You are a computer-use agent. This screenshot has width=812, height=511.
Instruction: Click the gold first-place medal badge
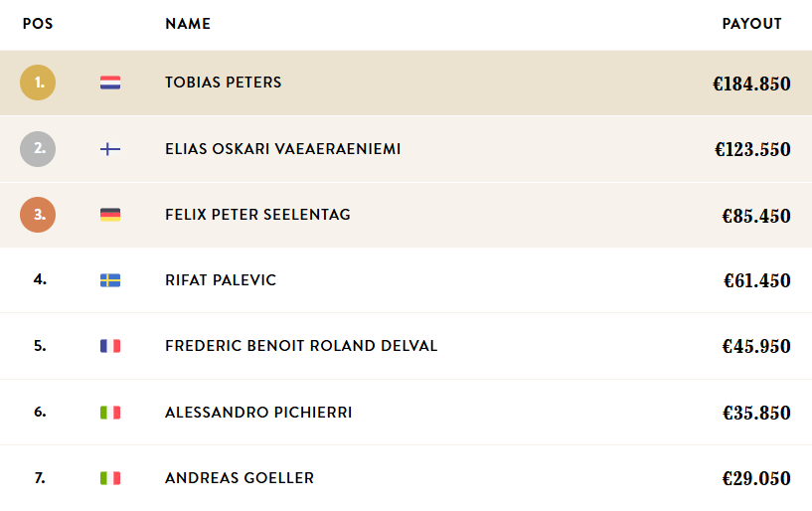click(x=38, y=83)
